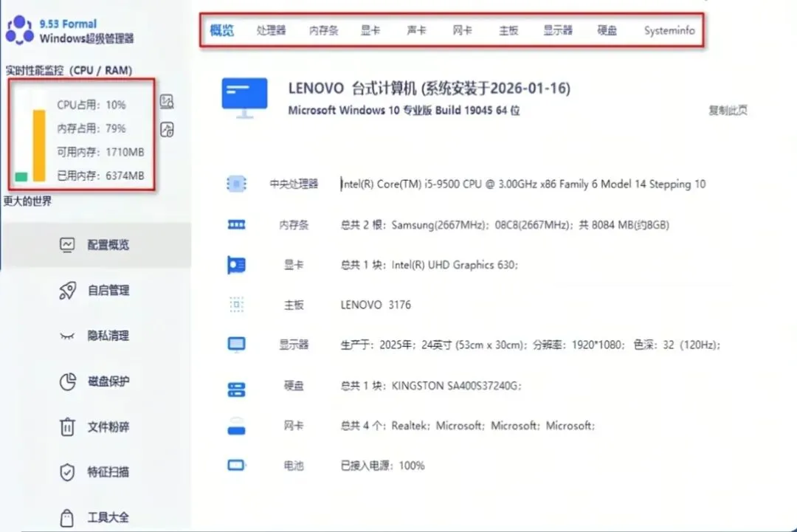Click the 显示器 monitor icon
This screenshot has width=797, height=532.
click(x=236, y=345)
